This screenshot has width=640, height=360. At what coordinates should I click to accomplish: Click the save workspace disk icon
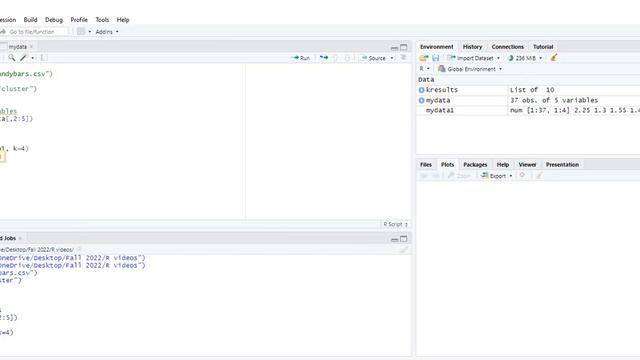pyautogui.click(x=436, y=58)
